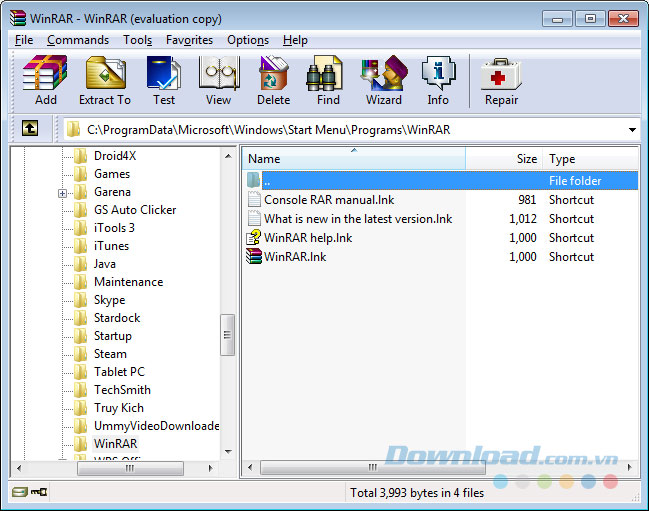649x511 pixels.
Task: Expand the address bar path dropdown
Action: [x=632, y=130]
